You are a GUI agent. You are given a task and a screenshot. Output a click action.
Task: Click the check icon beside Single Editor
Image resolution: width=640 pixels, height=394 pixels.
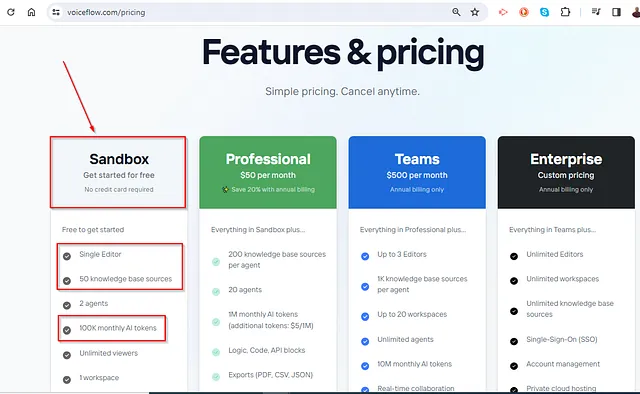tap(67, 256)
